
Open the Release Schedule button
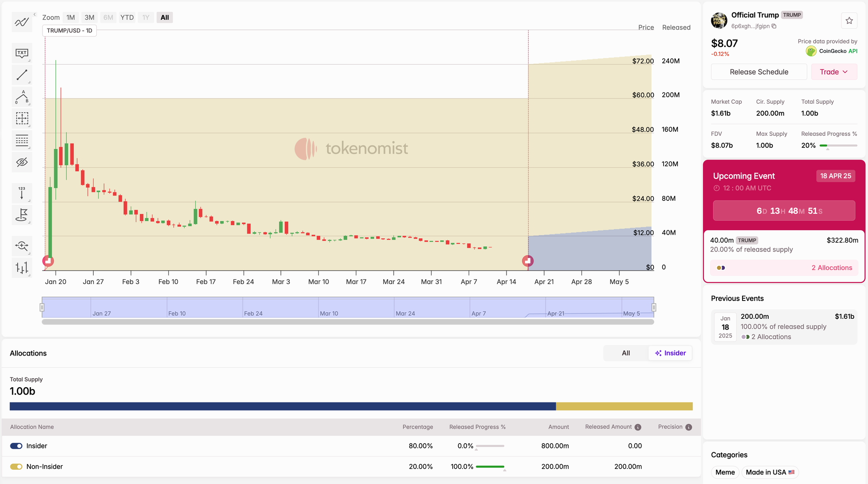point(759,72)
